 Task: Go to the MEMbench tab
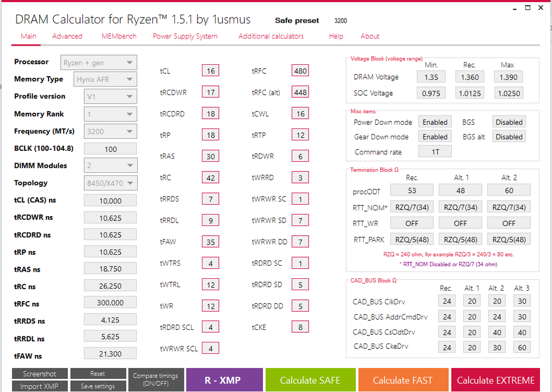coord(119,36)
